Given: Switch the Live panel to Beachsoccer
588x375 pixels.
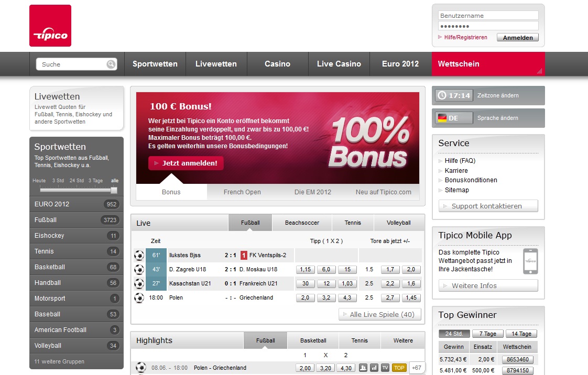Looking at the screenshot, I should pyautogui.click(x=302, y=223).
